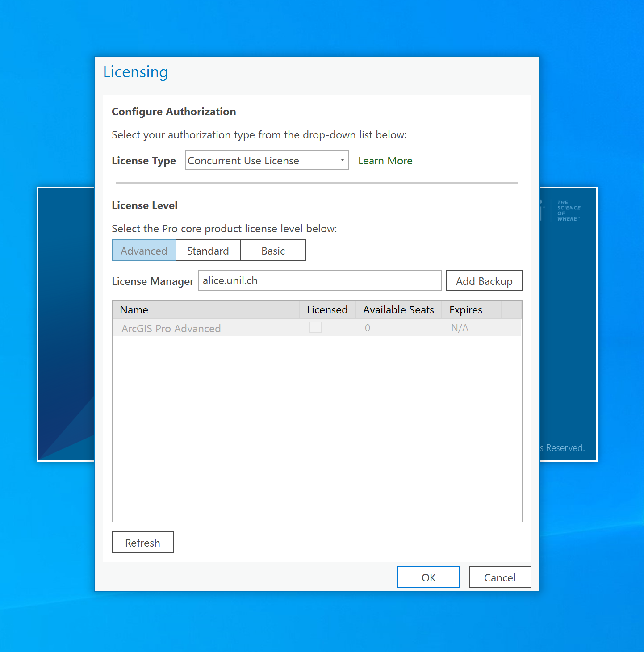This screenshot has width=644, height=652.
Task: Click the Licensing dialog title
Action: (x=135, y=72)
